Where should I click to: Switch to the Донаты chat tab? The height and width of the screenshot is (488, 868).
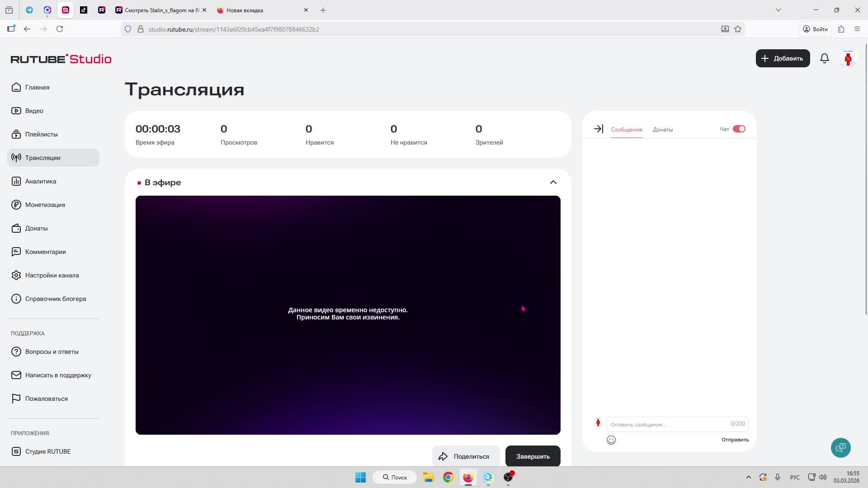tap(662, 130)
